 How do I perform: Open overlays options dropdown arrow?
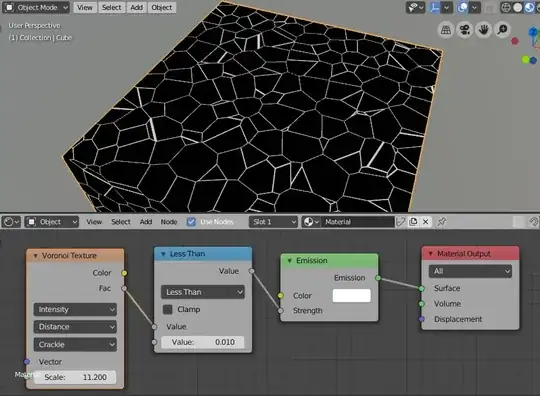coord(475,8)
